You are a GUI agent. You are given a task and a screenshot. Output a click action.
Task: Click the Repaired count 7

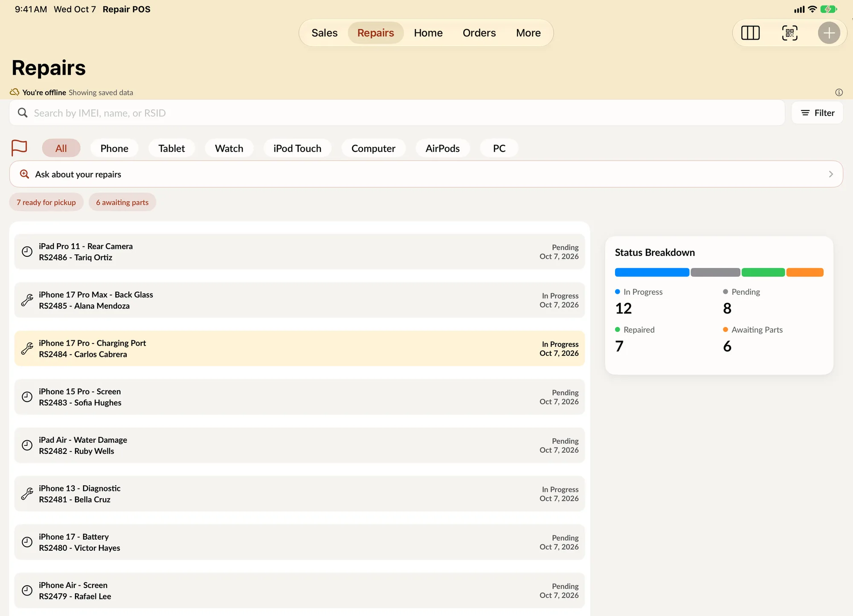pyautogui.click(x=619, y=346)
